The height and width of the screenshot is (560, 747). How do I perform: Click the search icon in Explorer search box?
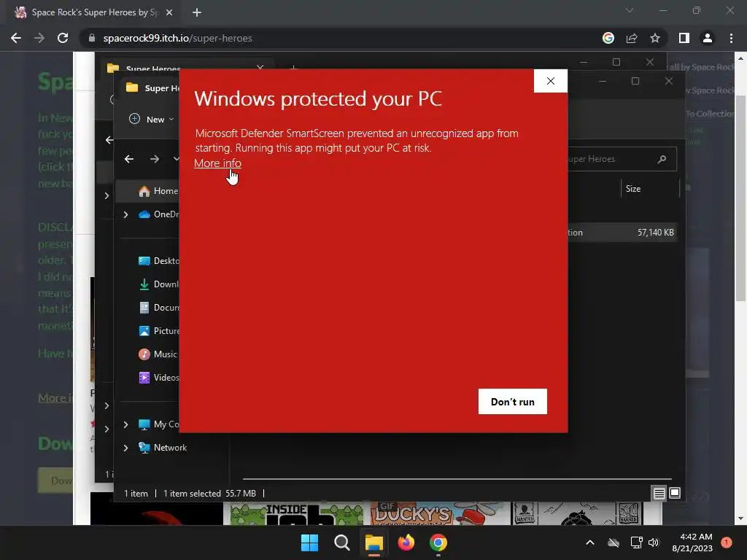tap(662, 159)
